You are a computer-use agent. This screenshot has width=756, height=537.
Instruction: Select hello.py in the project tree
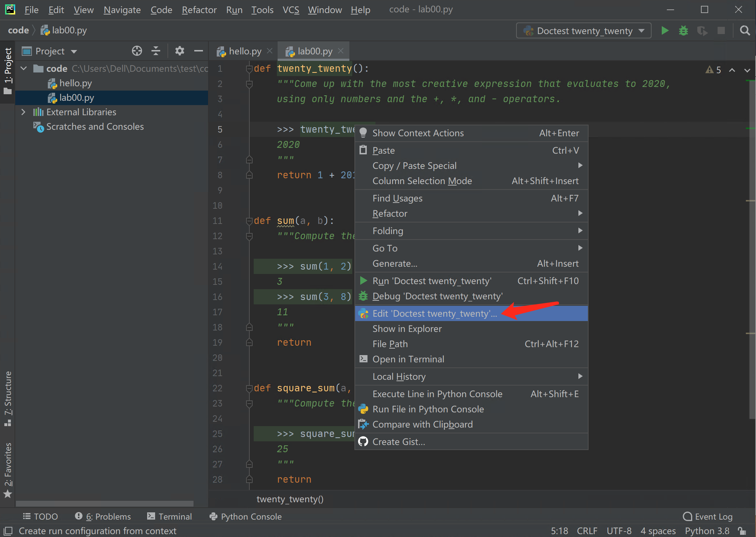point(75,83)
